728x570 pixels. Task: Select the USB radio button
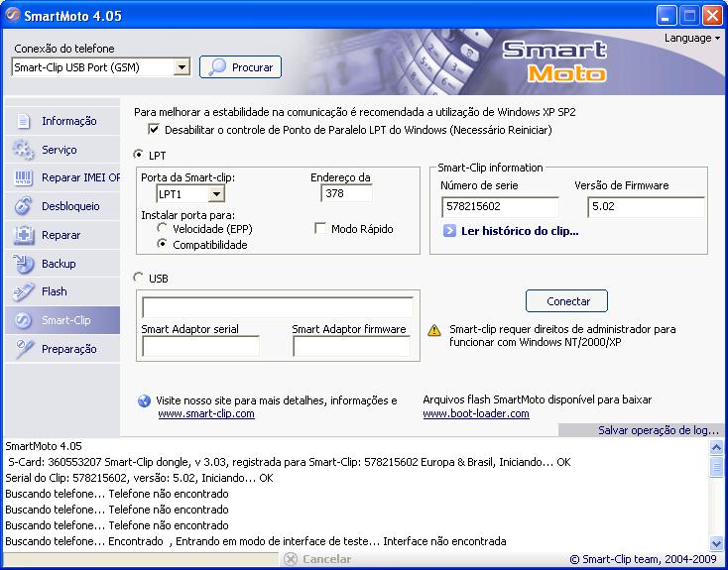tap(138, 278)
